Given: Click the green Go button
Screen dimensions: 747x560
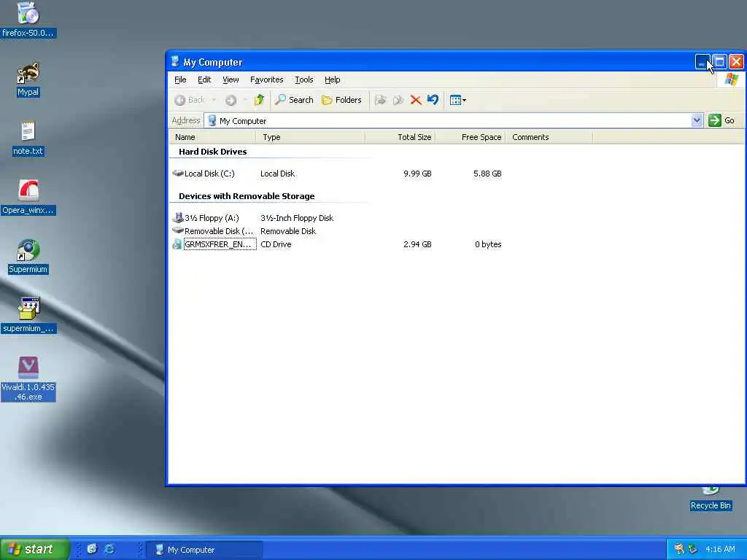Looking at the screenshot, I should tap(721, 120).
